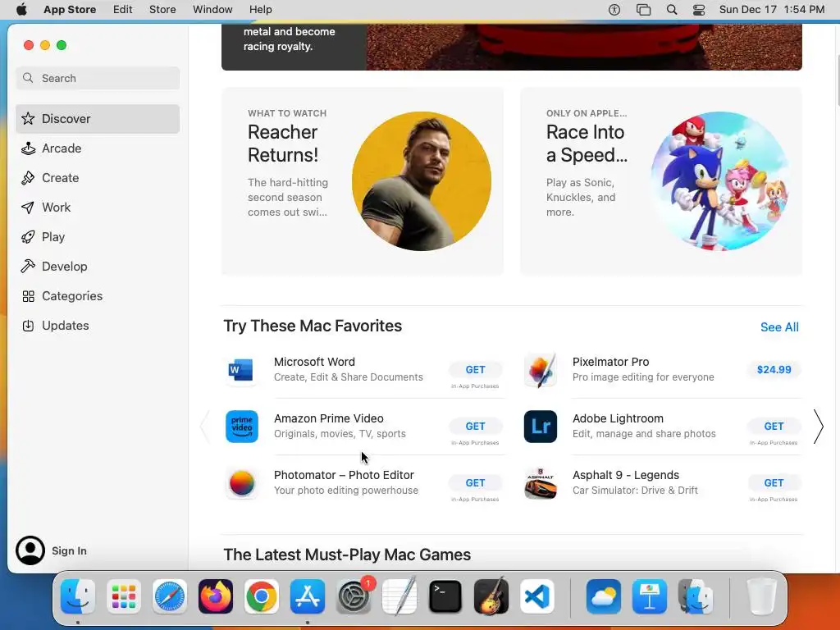Open Launchpad from the Dock
Screen dimensions: 840x630
[124, 596]
